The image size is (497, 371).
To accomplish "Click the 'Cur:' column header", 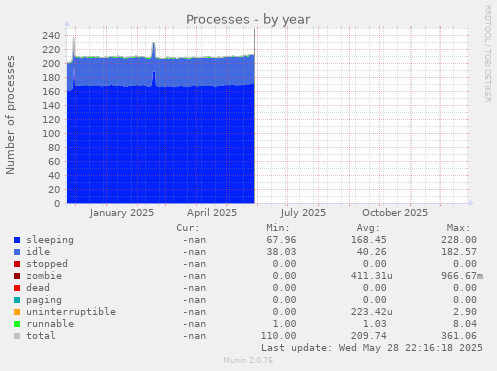I will tap(188, 228).
